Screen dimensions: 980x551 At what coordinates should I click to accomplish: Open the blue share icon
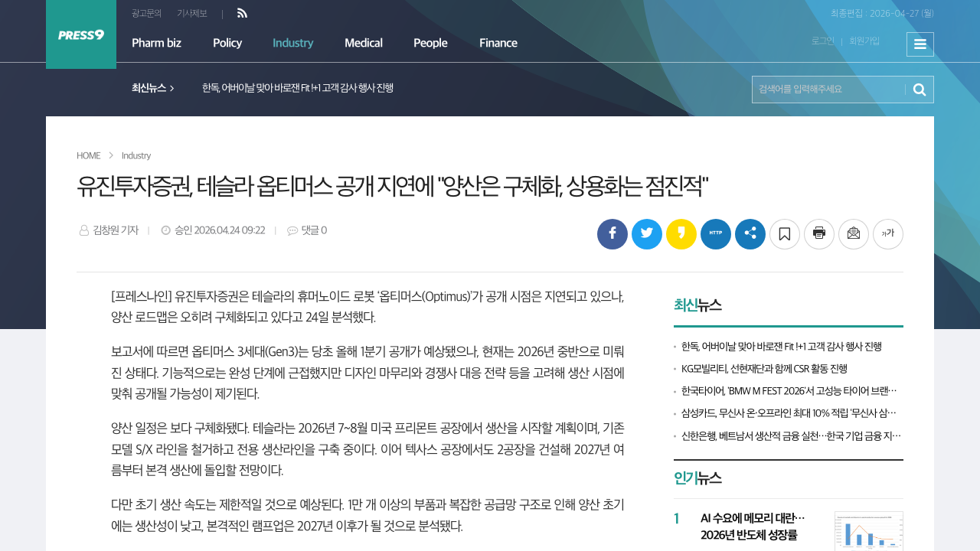[750, 234]
